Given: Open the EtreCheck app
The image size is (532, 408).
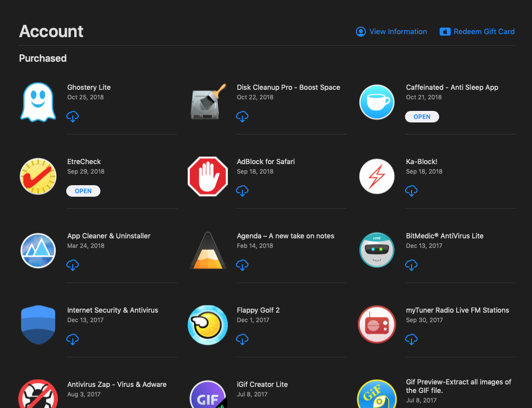Looking at the screenshot, I should coord(83,191).
